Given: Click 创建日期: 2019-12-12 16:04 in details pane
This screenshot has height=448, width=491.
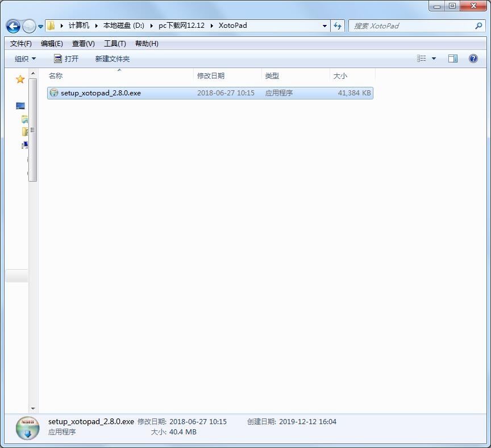Looking at the screenshot, I should click(x=292, y=422).
